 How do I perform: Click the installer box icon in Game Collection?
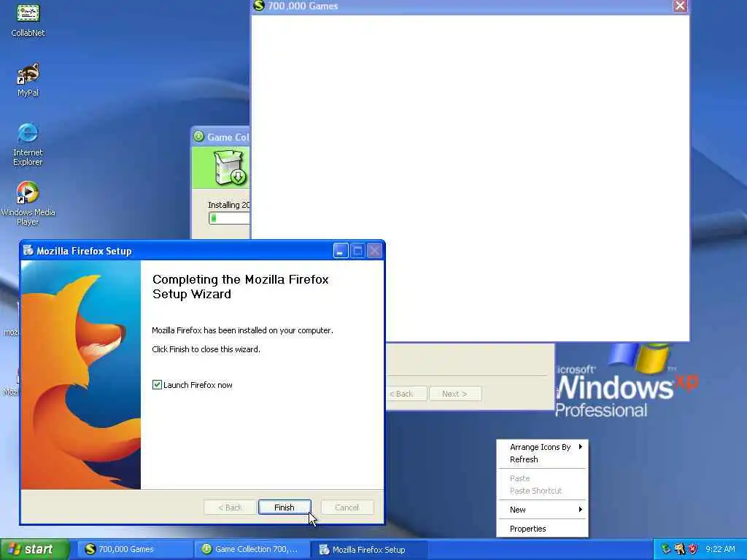pyautogui.click(x=230, y=168)
